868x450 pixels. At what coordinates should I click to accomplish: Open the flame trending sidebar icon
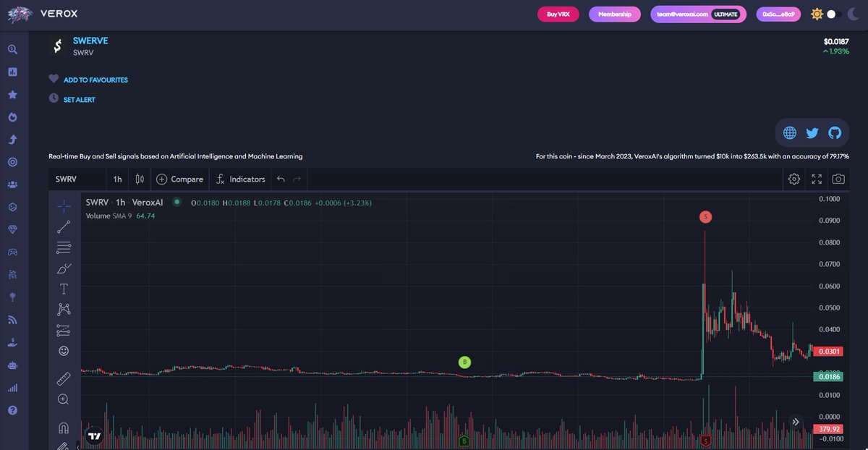(x=12, y=117)
